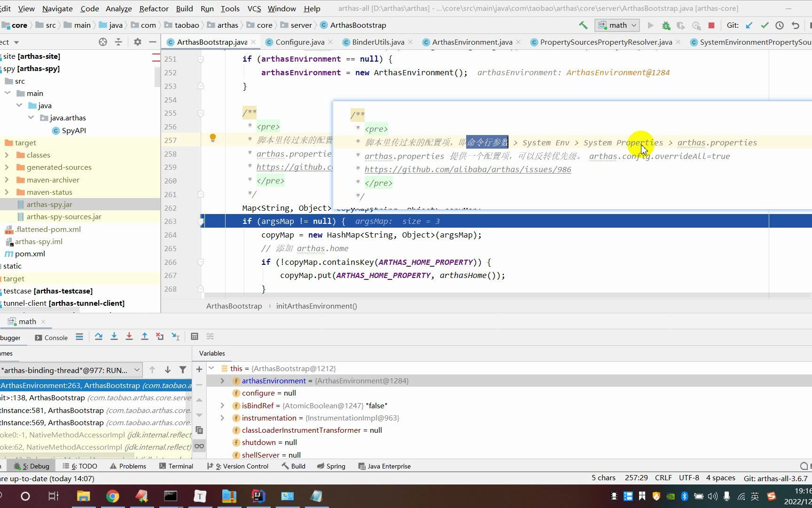The width and height of the screenshot is (812, 508).
Task: Open Chrome from Windows taskbar
Action: click(x=112, y=496)
